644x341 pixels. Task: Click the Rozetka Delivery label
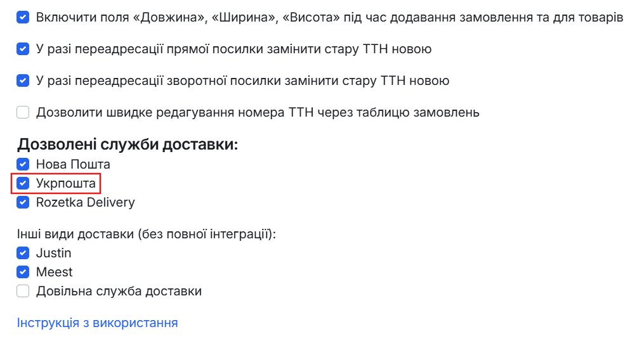[86, 202]
